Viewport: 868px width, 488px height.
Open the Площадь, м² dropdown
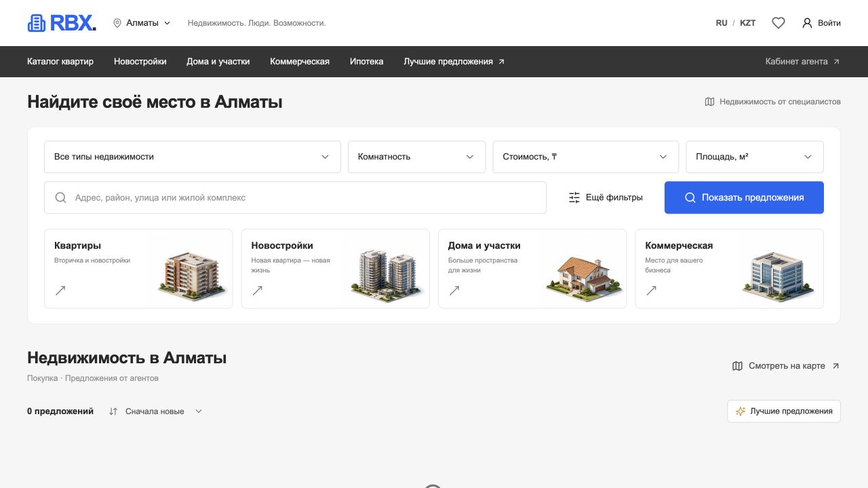755,157
